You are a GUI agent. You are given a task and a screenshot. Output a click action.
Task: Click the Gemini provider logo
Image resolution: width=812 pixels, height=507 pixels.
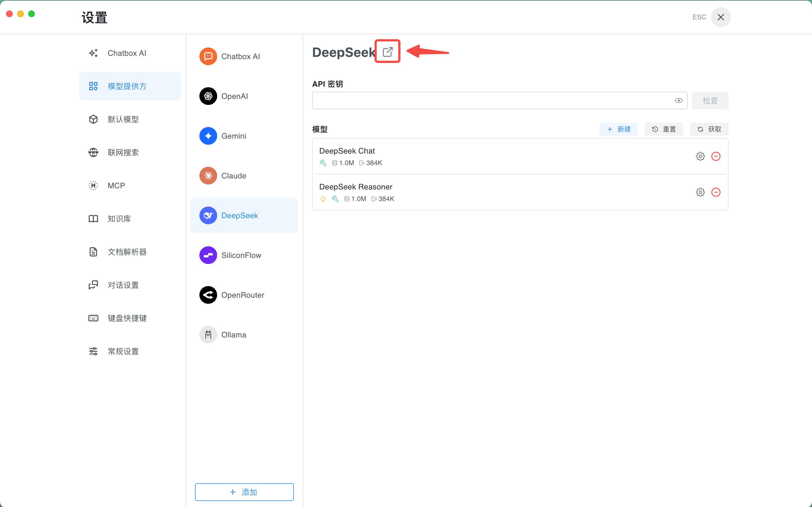pos(208,136)
